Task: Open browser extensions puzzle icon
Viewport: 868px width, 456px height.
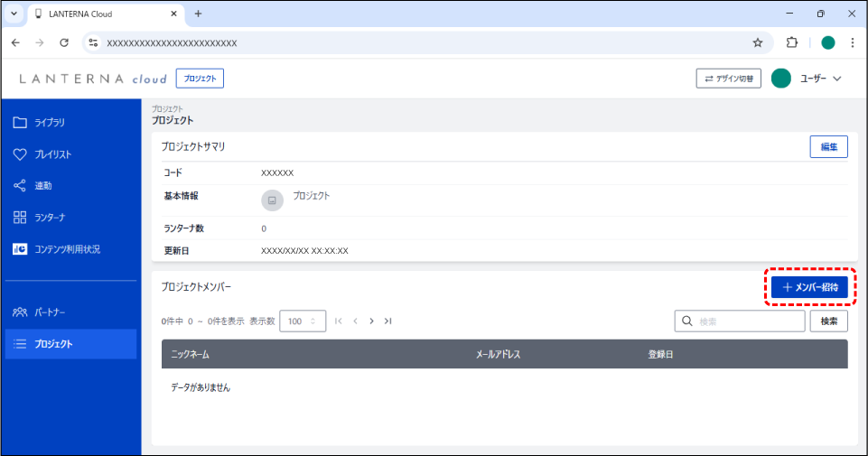Action: click(792, 42)
